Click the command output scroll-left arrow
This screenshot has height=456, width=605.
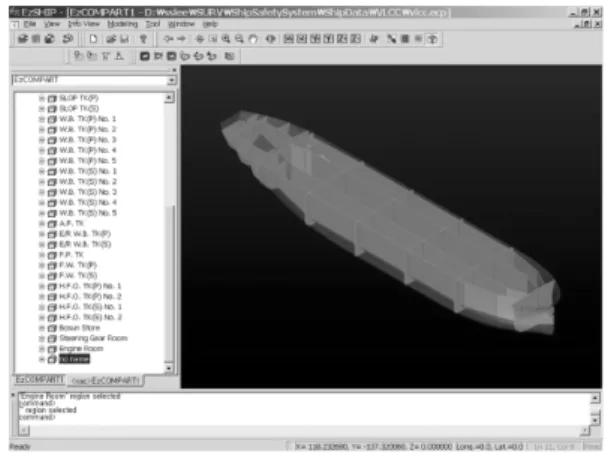(24, 430)
